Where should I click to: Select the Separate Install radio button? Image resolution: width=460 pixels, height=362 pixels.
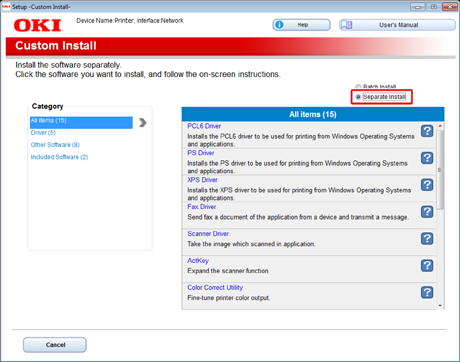coord(358,97)
